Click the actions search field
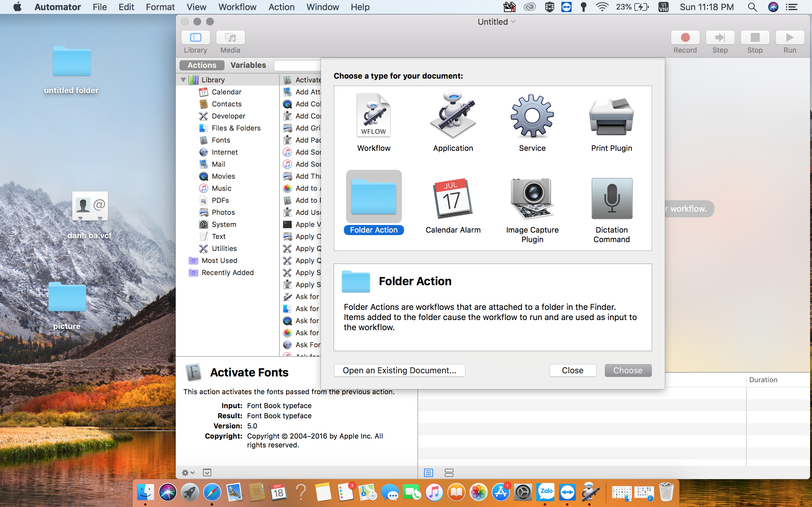This screenshot has height=507, width=812. 297,65
